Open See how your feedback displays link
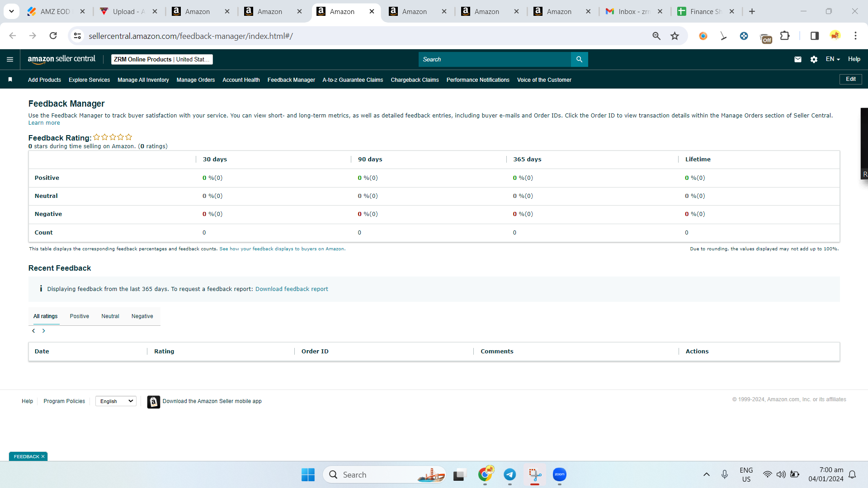This screenshot has height=488, width=868. point(282,249)
